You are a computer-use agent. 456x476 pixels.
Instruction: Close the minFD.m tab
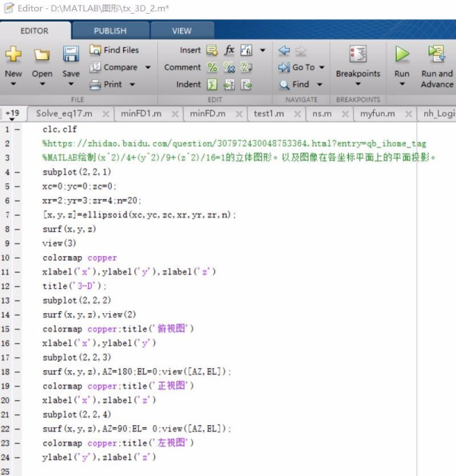(x=239, y=114)
